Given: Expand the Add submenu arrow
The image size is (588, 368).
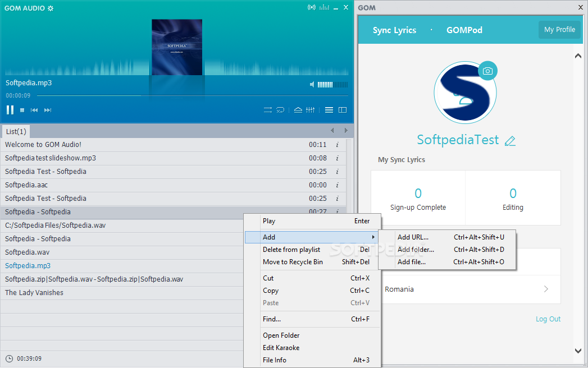Looking at the screenshot, I should click(x=373, y=237).
